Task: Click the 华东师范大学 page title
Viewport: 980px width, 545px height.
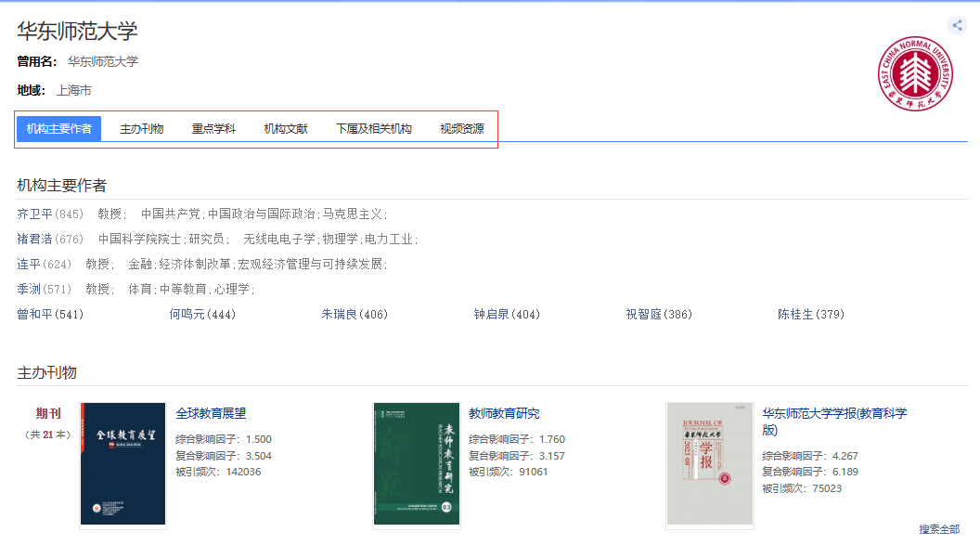Action: pos(77,31)
